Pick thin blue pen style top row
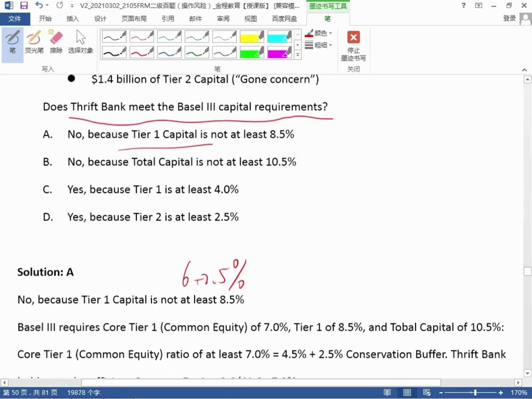 point(169,37)
